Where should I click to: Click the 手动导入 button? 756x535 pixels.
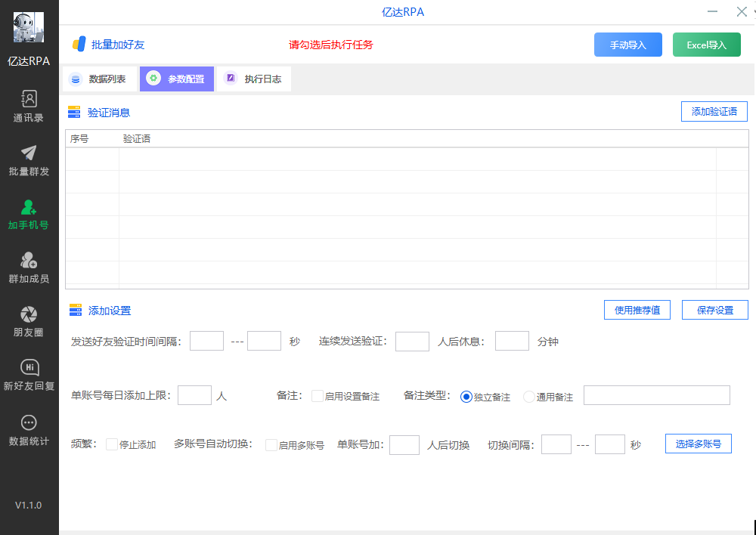(627, 45)
